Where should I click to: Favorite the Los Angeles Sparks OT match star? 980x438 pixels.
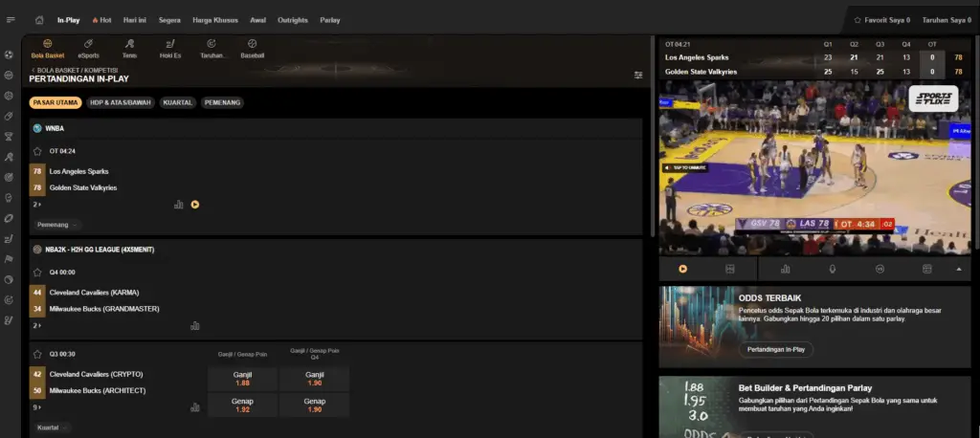tap(38, 151)
